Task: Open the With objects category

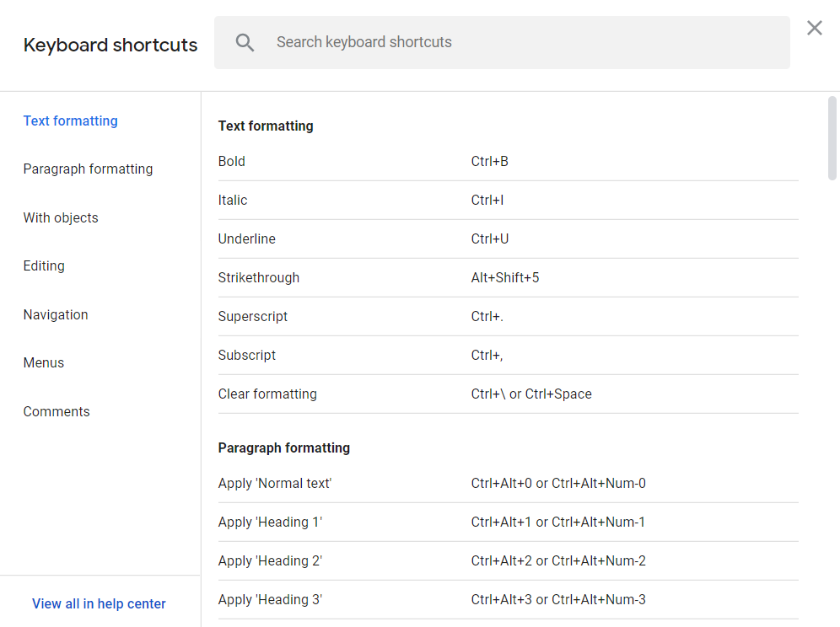Action: [61, 217]
